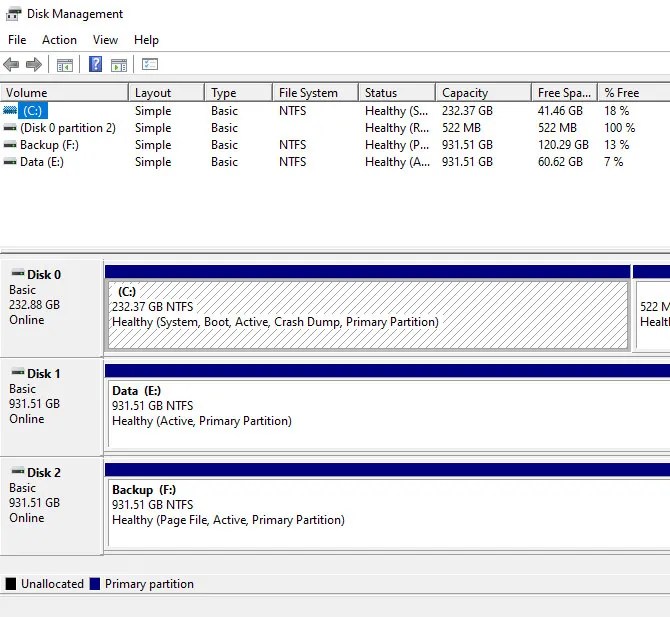Click the Primary partition legend label
The image size is (670, 617).
149,584
